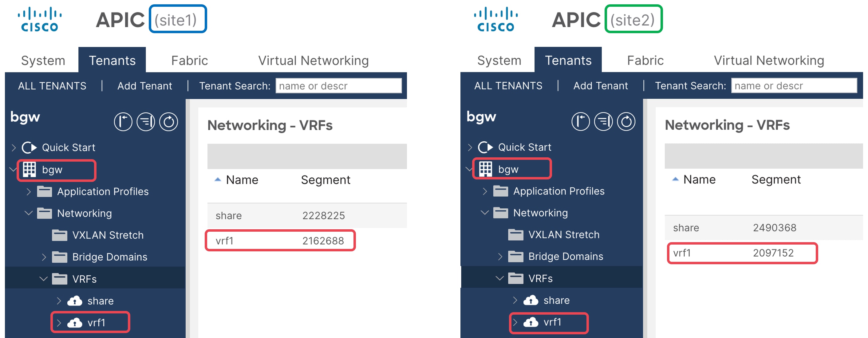868x338 pixels.
Task: Click Add Tenant in site2 APIC
Action: (601, 86)
